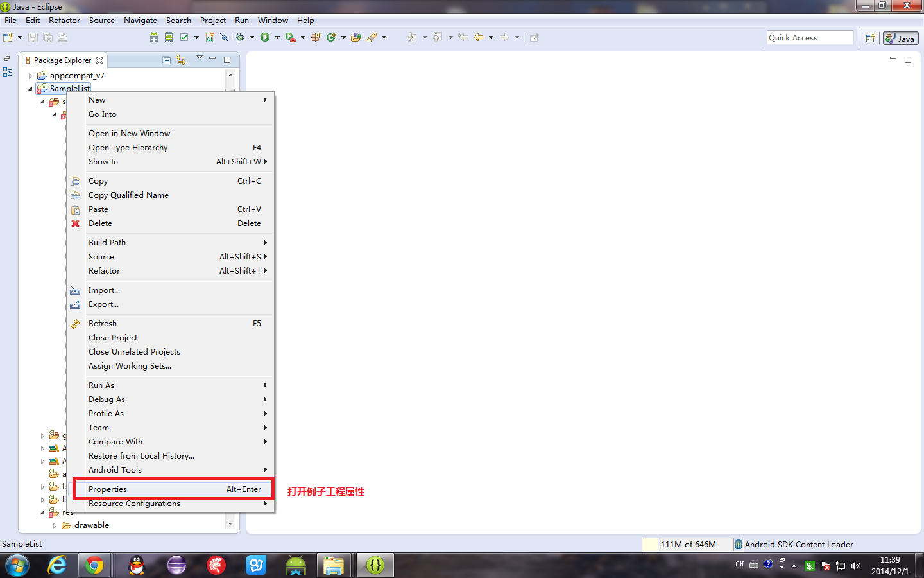
Task: Collapse the SampleList project node
Action: [x=30, y=89]
